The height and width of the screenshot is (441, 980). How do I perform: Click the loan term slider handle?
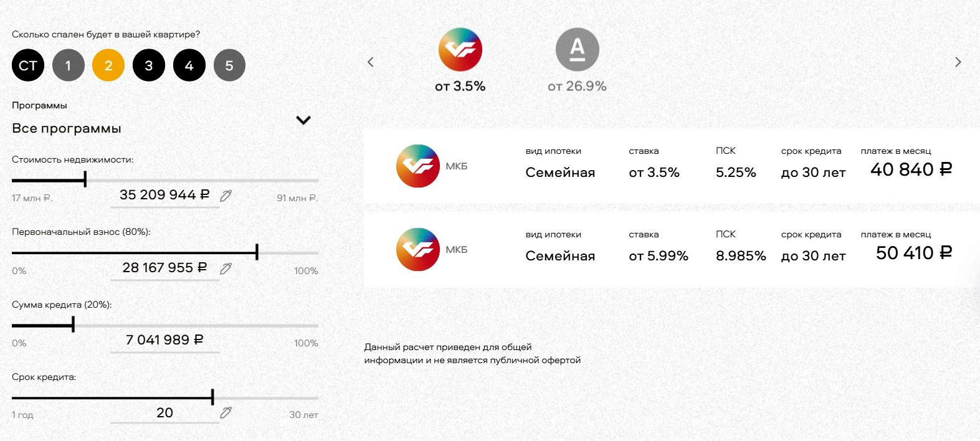212,397
